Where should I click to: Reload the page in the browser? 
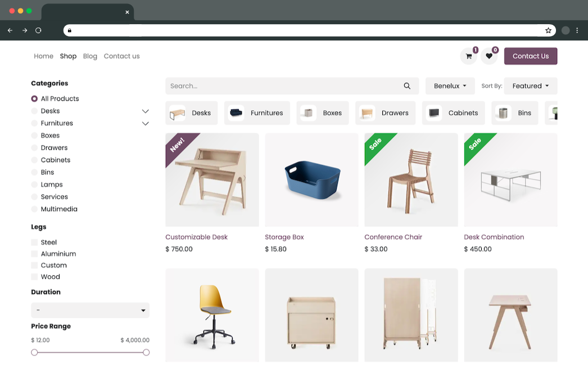[38, 30]
